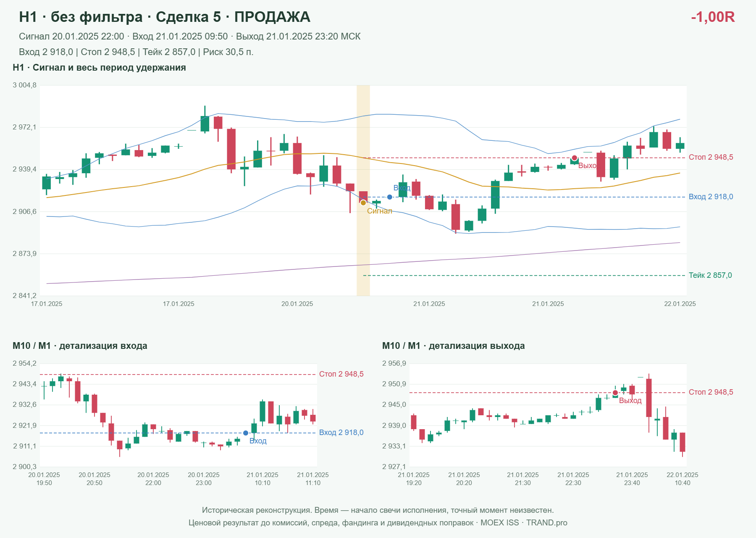Viewport: 756px width, 538px height.
Task: Click the orange Сигнал marker dot on H1 chart
Action: tap(363, 203)
